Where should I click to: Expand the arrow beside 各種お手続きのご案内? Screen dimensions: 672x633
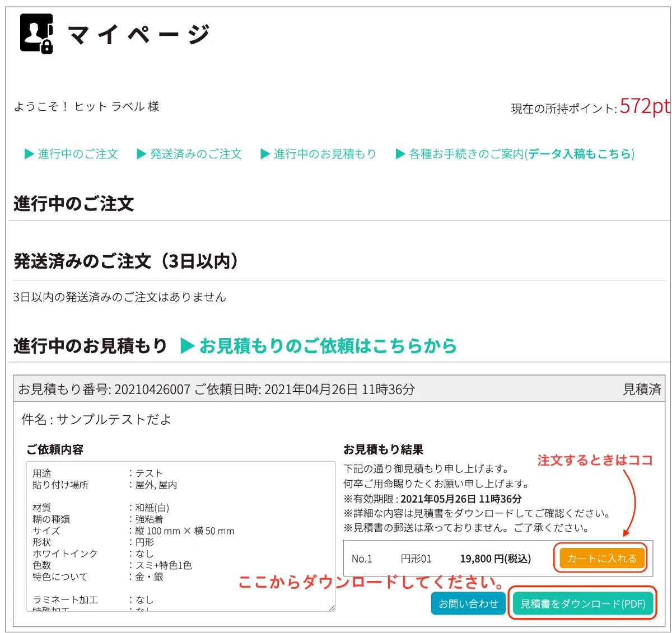(399, 154)
